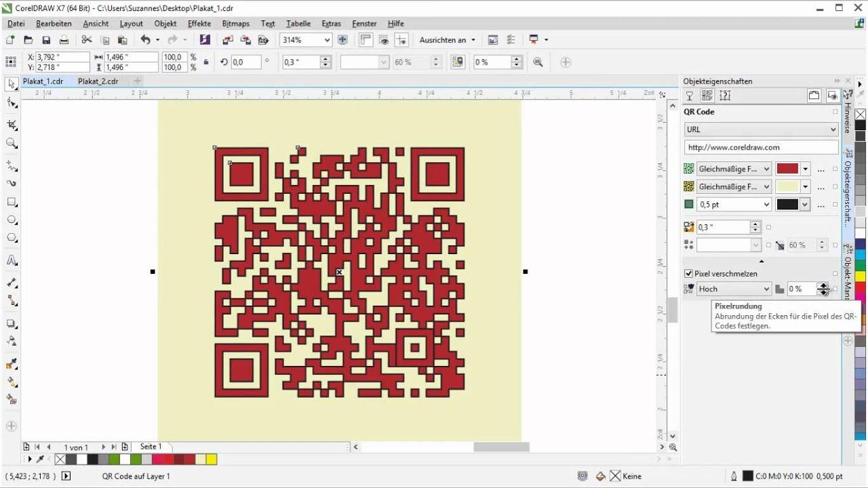The image size is (868, 488).
Task: Select the Shape (Form) tool
Action: (x=12, y=103)
